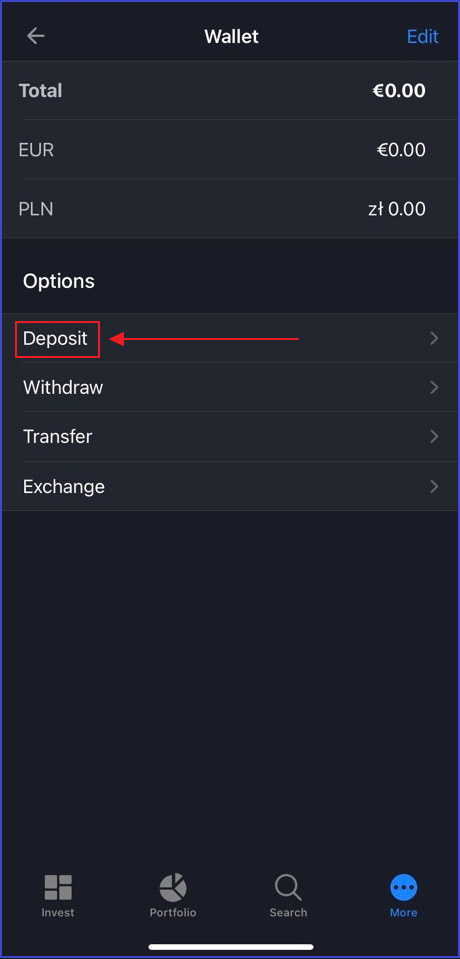
Task: Tap the EUR balance row
Action: click(x=230, y=149)
